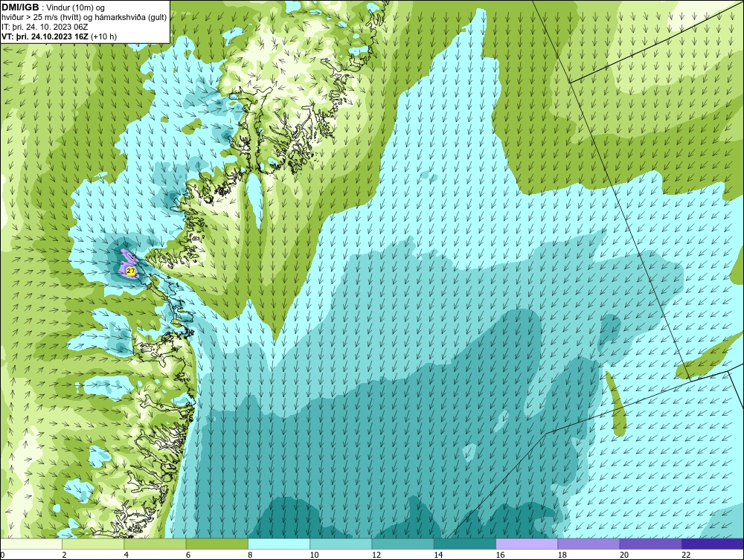This screenshot has height=560, width=744.
Task: Click the legend label '4'
Action: 126,555
